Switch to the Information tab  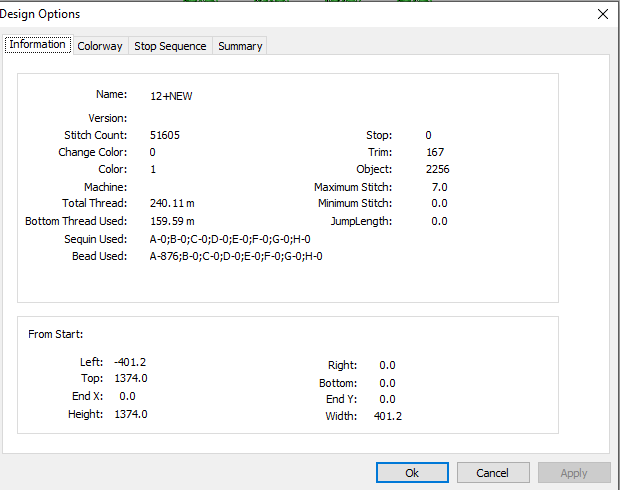[x=38, y=44]
